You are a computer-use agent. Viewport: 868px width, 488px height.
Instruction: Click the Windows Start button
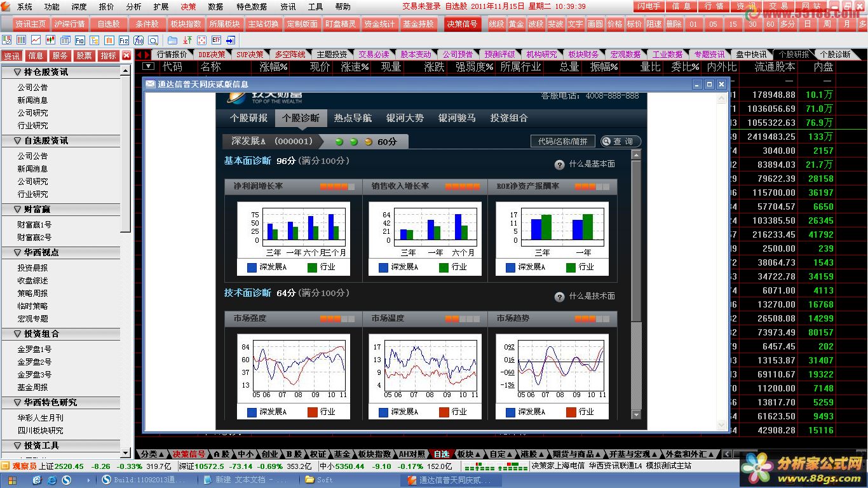[x=13, y=480]
